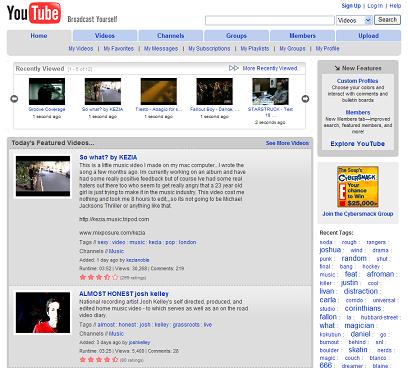
Task: Click Explore YouTube link
Action: click(x=358, y=144)
